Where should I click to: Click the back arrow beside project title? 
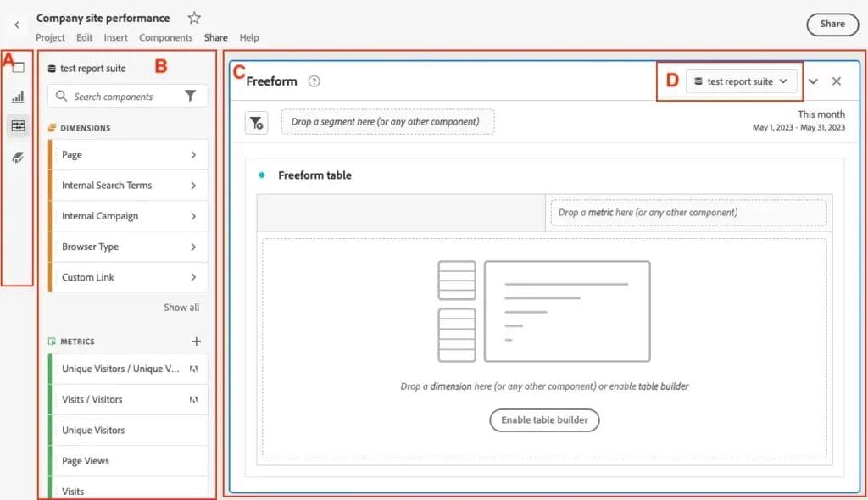click(x=17, y=25)
